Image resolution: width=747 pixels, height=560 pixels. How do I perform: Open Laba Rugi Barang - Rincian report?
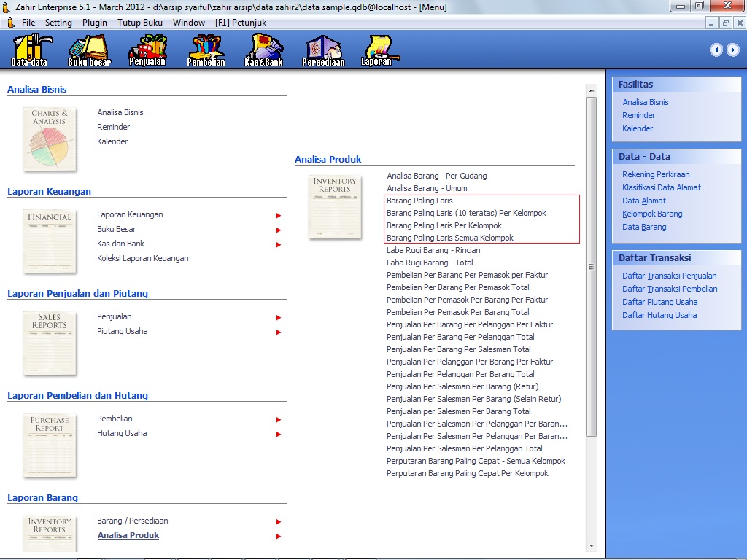click(x=433, y=250)
